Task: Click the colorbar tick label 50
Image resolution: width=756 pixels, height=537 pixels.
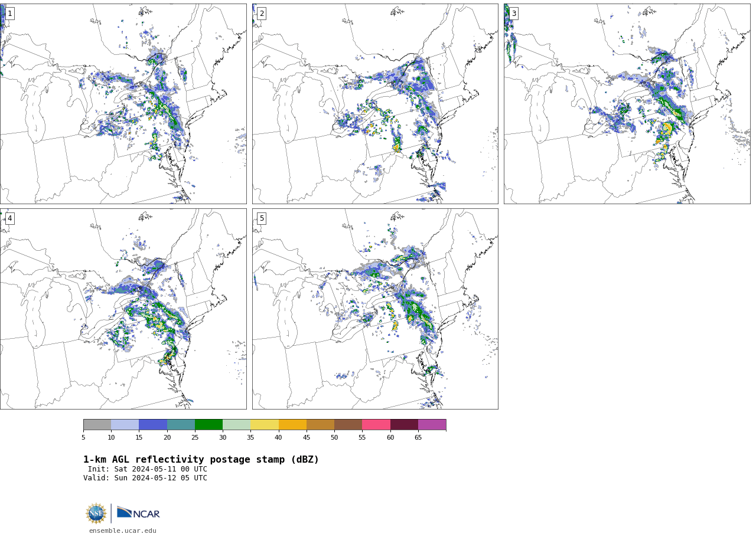Action: [x=334, y=438]
